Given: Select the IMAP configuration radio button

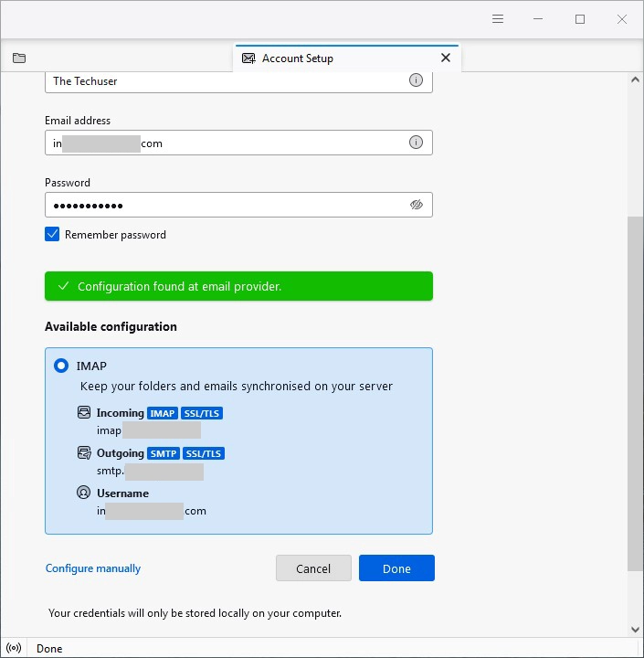Looking at the screenshot, I should point(61,366).
